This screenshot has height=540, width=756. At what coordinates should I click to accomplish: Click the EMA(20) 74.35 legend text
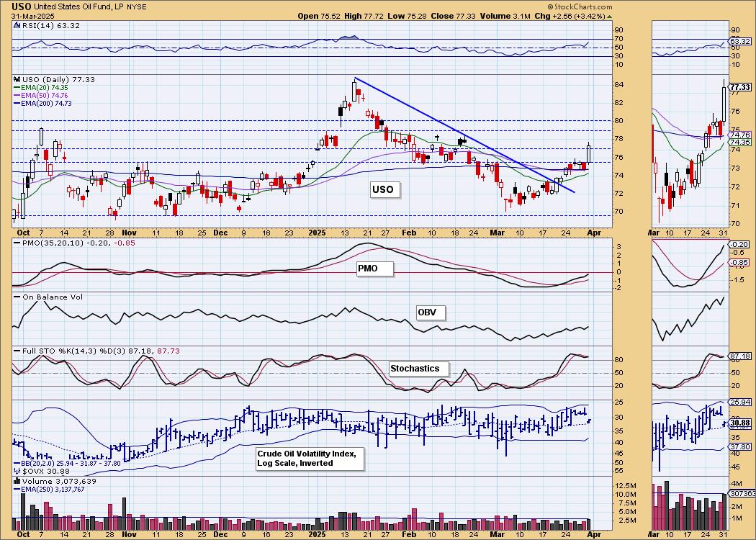[x=45, y=88]
